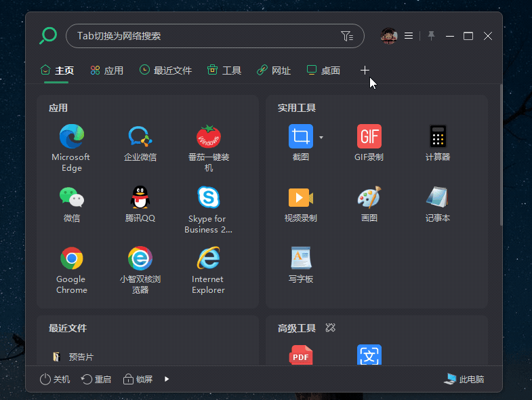Open the PDF tool in 高级工具

tap(301, 355)
